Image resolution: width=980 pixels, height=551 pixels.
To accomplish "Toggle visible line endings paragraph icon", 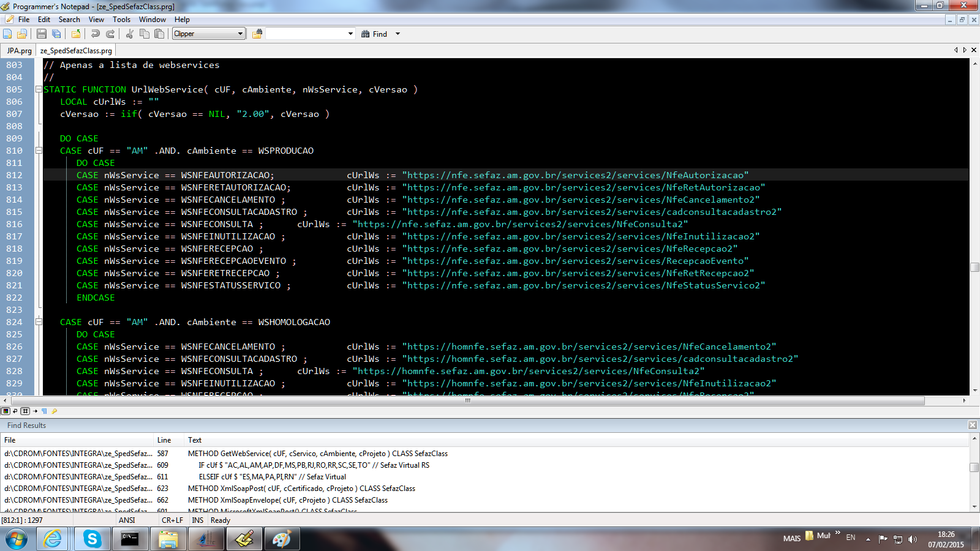I will point(44,411).
